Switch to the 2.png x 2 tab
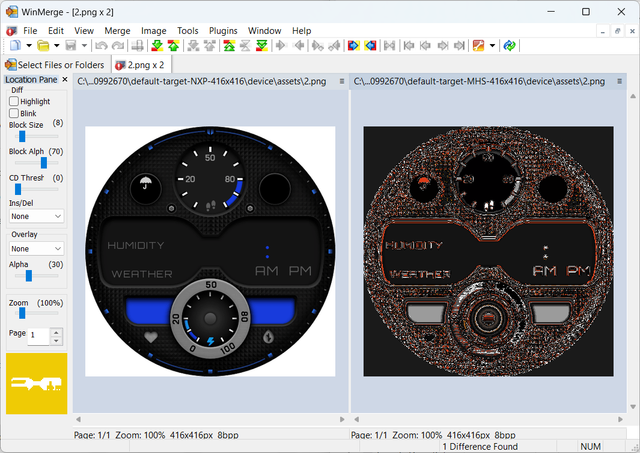 [x=141, y=65]
